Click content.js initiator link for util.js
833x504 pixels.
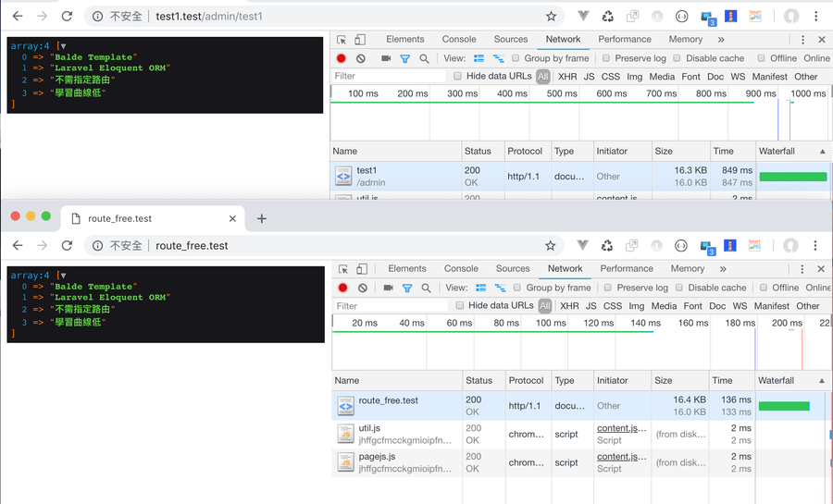point(622,428)
